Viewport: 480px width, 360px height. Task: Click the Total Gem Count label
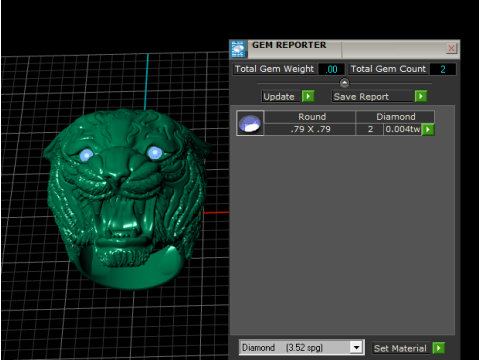tap(388, 69)
